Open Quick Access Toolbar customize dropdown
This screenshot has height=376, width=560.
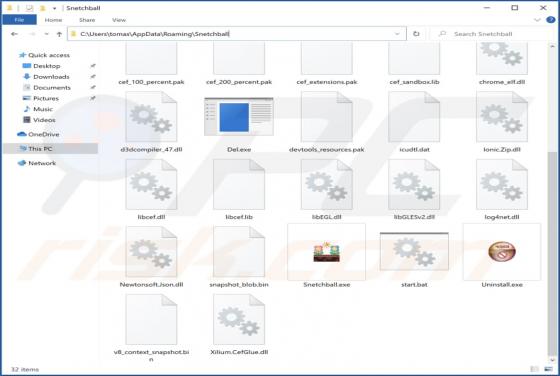(x=54, y=8)
